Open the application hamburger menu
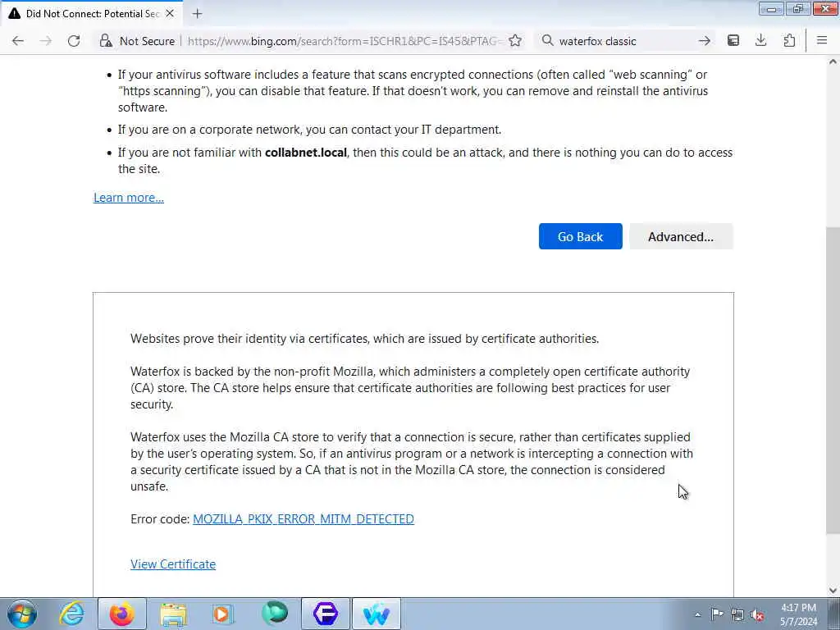 pos(822,41)
